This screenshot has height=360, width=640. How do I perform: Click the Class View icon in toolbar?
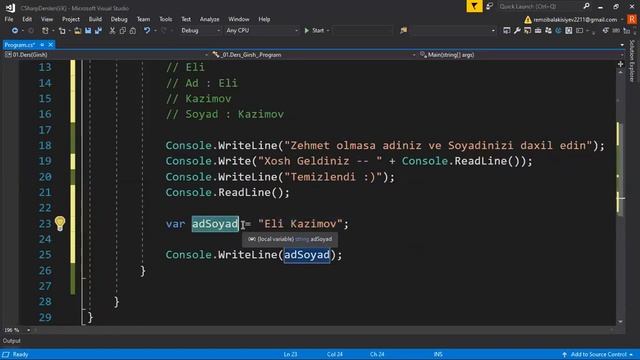(548, 31)
